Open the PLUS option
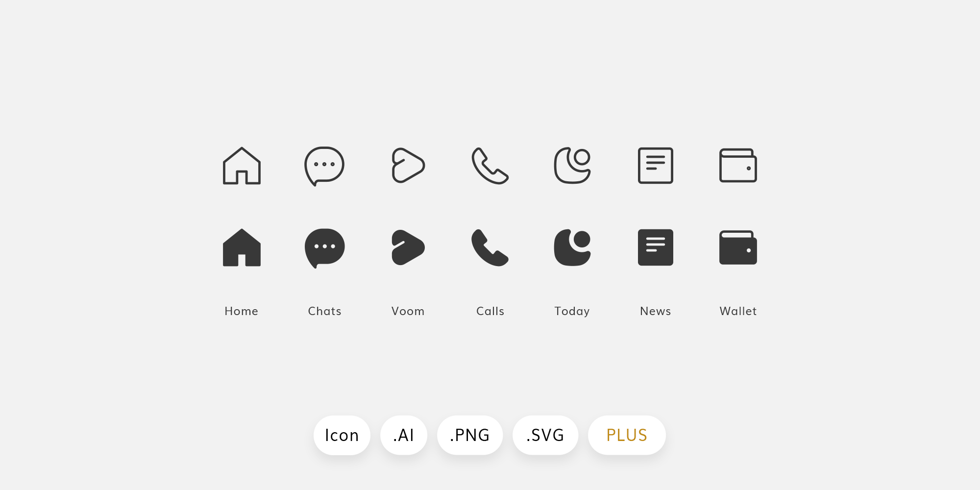The width and height of the screenshot is (980, 490). click(627, 435)
